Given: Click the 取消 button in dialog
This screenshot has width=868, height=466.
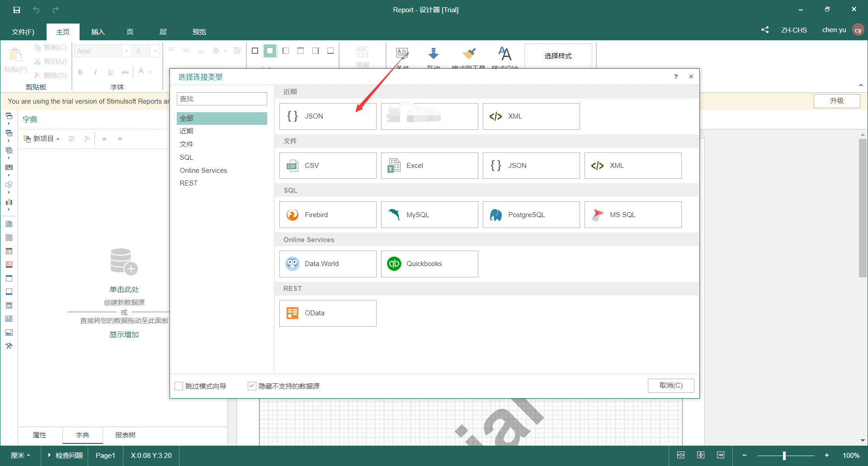Looking at the screenshot, I should click(670, 385).
